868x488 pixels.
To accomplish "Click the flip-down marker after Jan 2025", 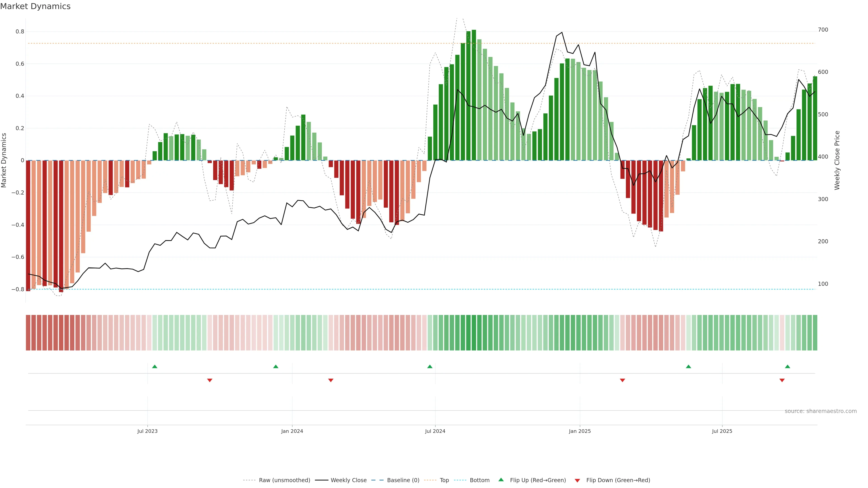I will (x=622, y=380).
